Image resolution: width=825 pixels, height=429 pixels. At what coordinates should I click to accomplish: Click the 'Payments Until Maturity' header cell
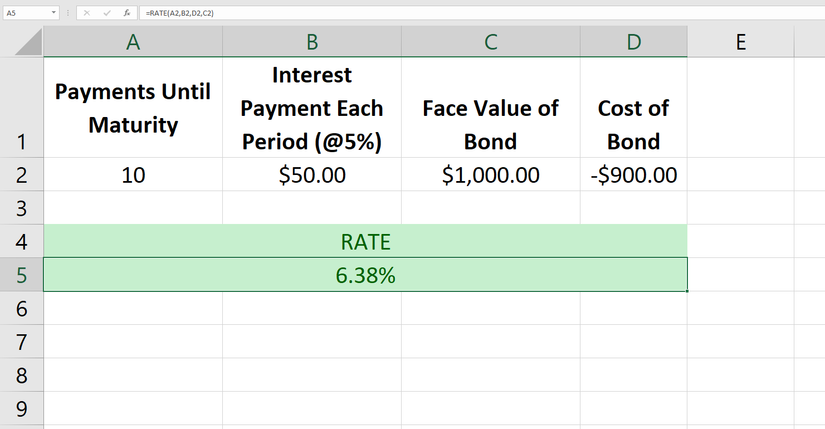coord(133,107)
